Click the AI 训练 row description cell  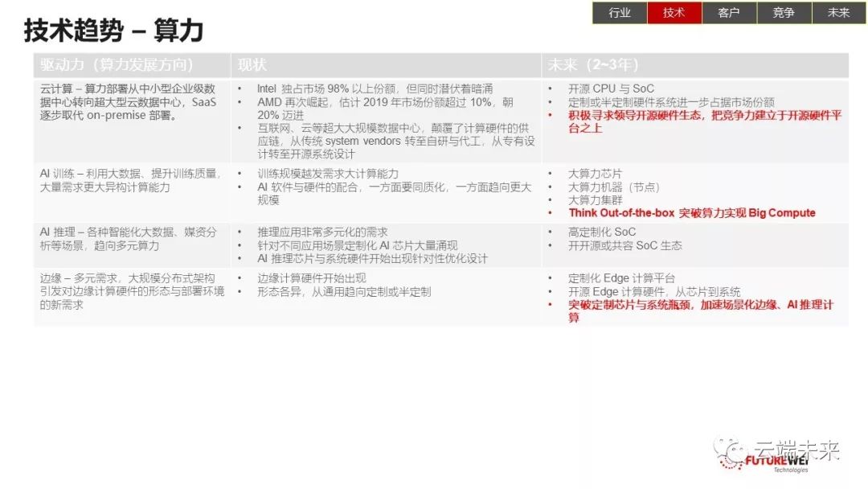129,180
